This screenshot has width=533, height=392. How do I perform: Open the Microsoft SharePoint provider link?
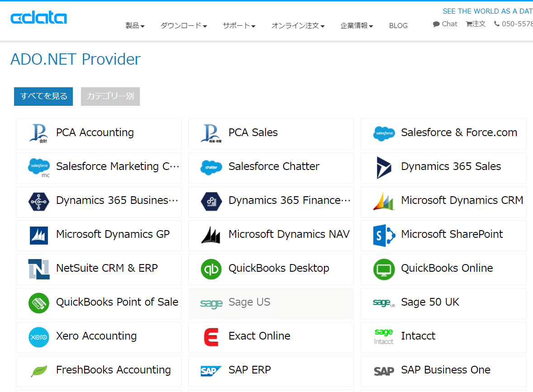tap(443, 236)
